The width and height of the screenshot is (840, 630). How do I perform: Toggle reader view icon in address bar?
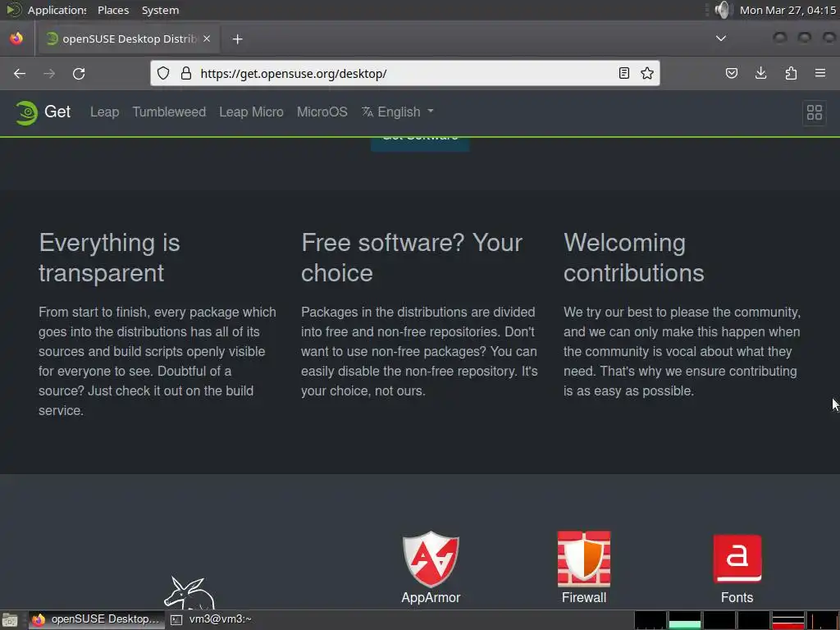[623, 73]
